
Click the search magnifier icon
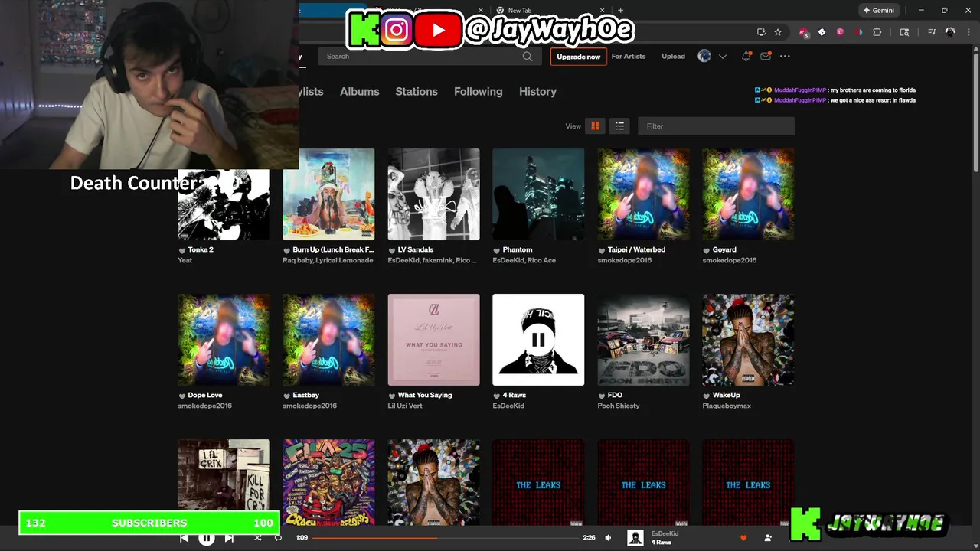pos(528,56)
